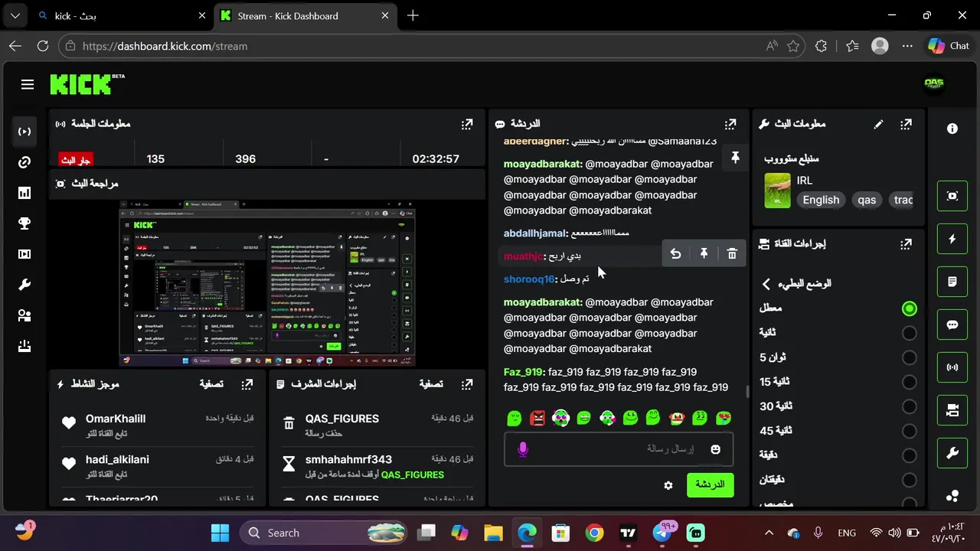Screen dimensions: 980x551
Task: Open the video clips sidebar icon
Action: tap(24, 254)
